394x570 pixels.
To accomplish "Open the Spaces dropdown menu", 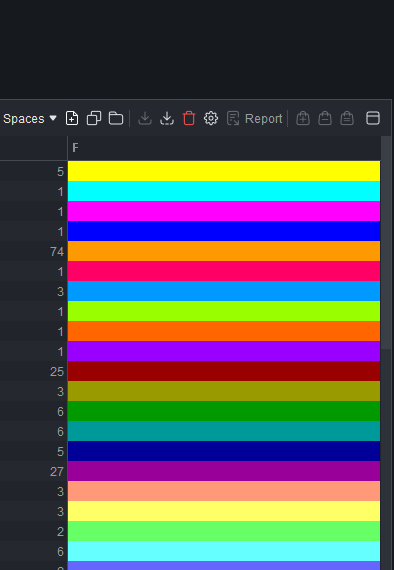I will (30, 119).
